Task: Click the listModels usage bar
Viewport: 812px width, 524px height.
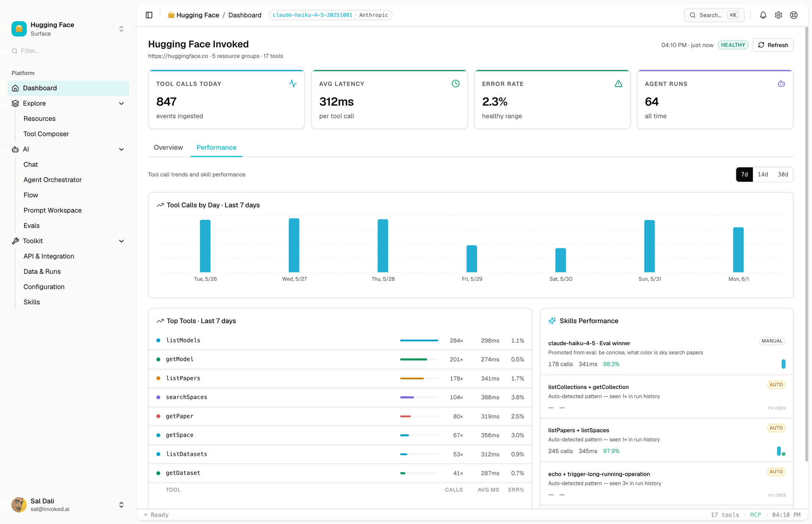Action: point(419,340)
